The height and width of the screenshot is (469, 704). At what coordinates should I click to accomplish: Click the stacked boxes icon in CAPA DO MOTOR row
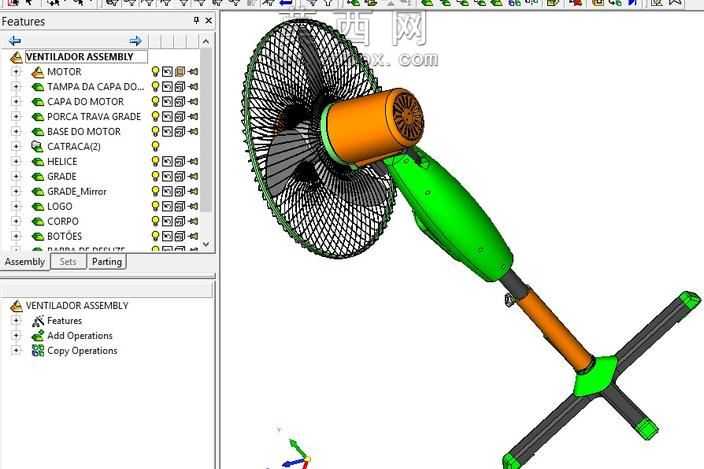point(180,102)
